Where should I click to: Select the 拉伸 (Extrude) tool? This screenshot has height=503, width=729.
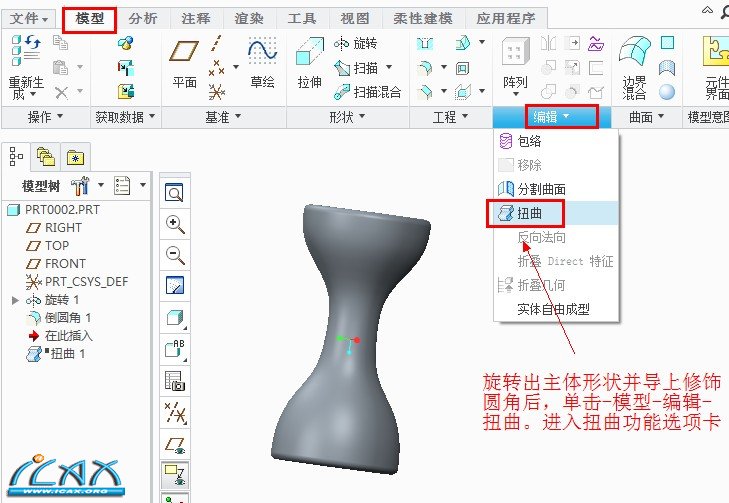[310, 64]
